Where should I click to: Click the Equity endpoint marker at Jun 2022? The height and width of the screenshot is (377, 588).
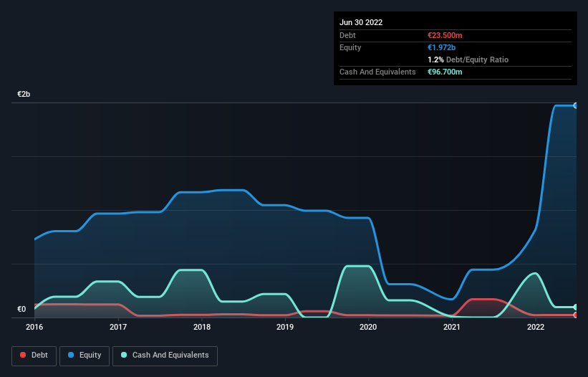pos(576,106)
